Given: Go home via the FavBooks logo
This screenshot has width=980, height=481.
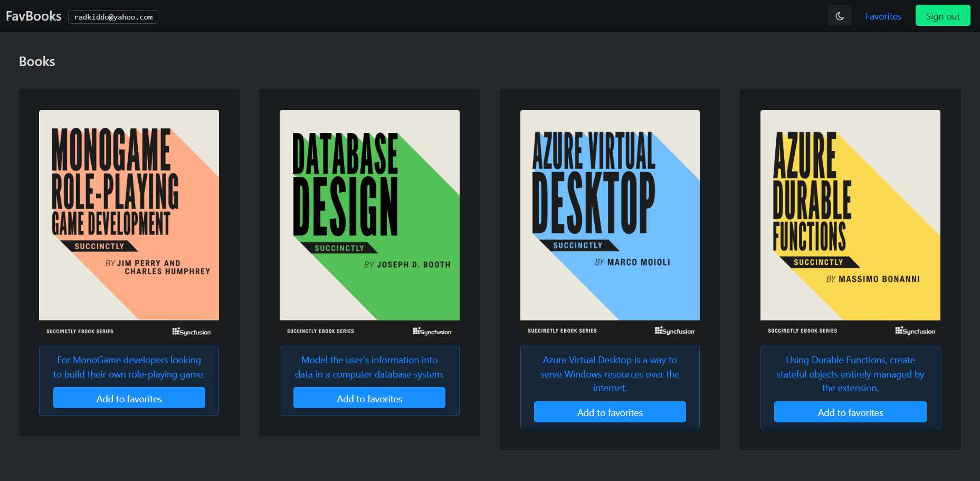Looking at the screenshot, I should point(34,16).
